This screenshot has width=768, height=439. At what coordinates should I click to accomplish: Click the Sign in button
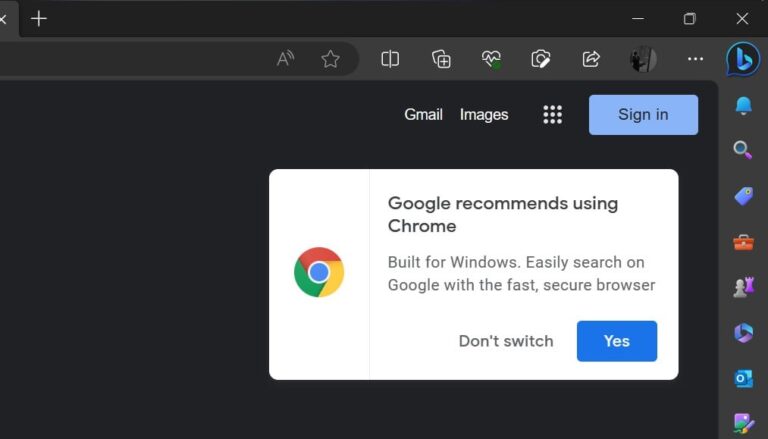(643, 115)
